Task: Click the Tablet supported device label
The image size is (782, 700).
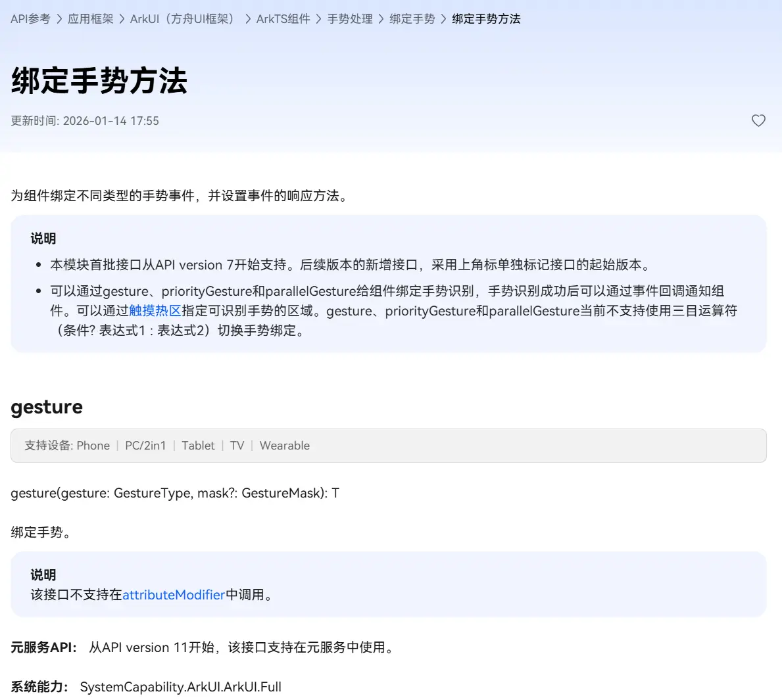Action: click(x=198, y=446)
